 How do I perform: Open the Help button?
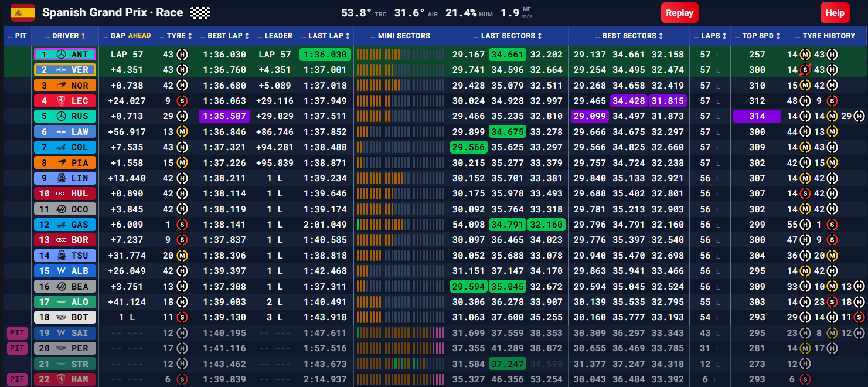pos(835,13)
